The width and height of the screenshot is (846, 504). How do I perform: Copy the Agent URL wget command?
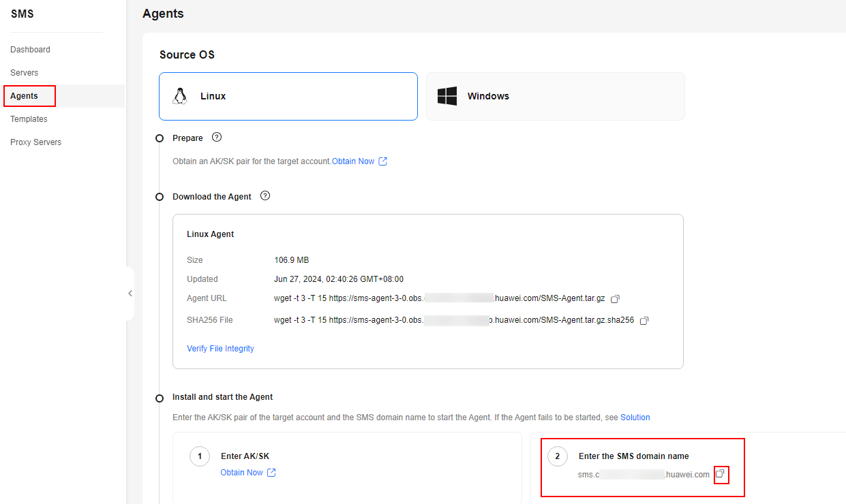tap(615, 299)
